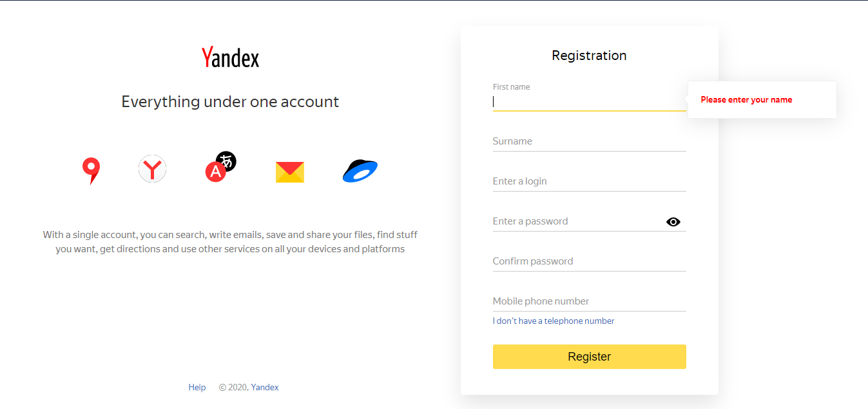The height and width of the screenshot is (409, 868).
Task: Click the Yandex logo
Action: tap(230, 57)
